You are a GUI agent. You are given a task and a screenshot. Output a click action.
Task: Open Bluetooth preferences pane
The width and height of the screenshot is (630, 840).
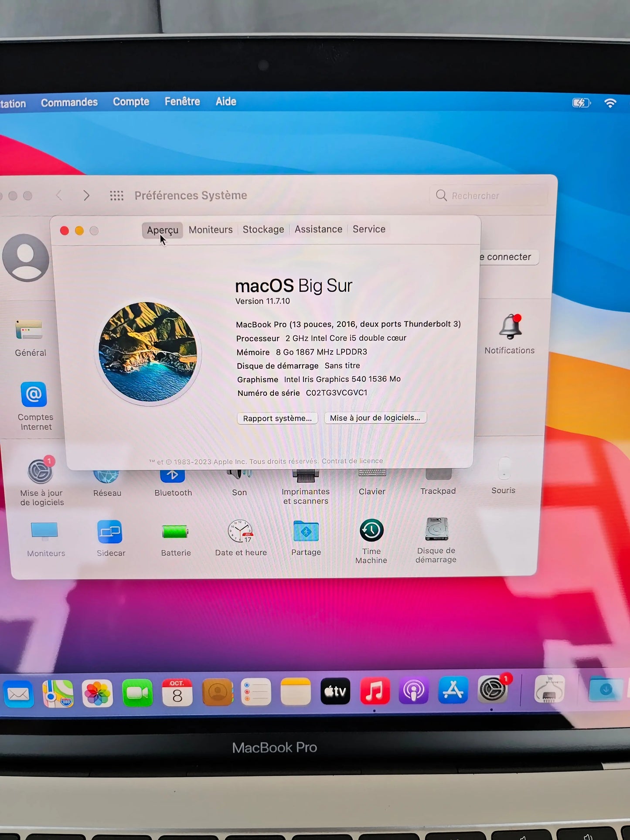[x=173, y=476]
